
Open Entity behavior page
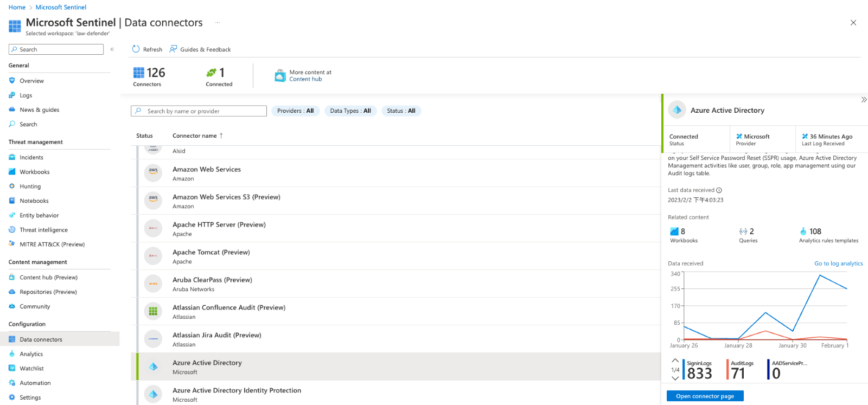[x=39, y=215]
